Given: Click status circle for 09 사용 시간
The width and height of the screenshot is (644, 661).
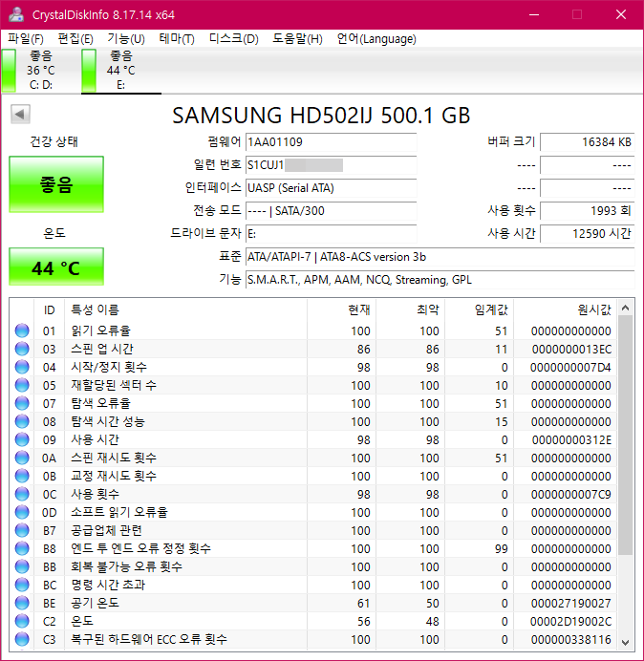Looking at the screenshot, I should 22,439.
